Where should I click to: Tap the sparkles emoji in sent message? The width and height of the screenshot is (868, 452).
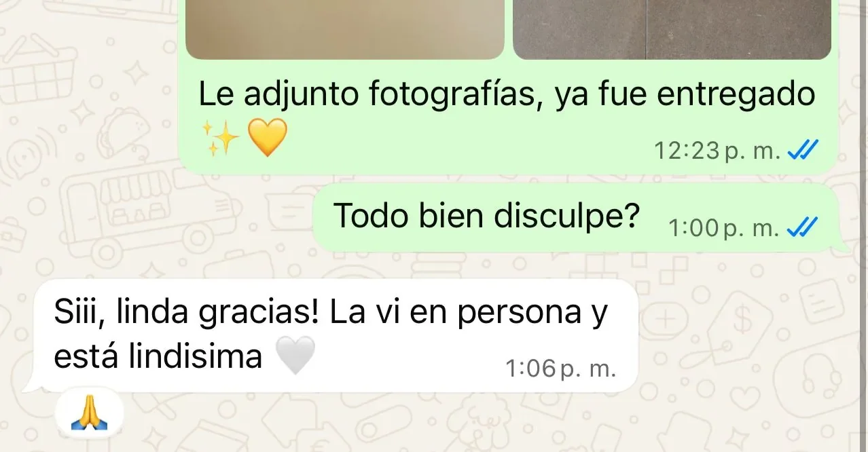tap(221, 137)
